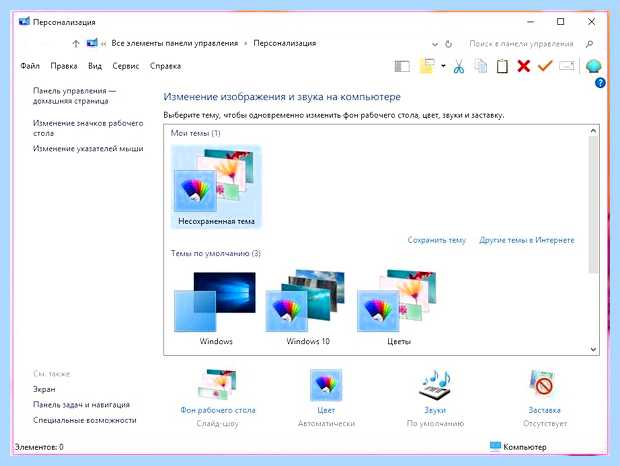The width and height of the screenshot is (620, 466).
Task: Click the themes list scroll down arrow
Action: [x=593, y=349]
